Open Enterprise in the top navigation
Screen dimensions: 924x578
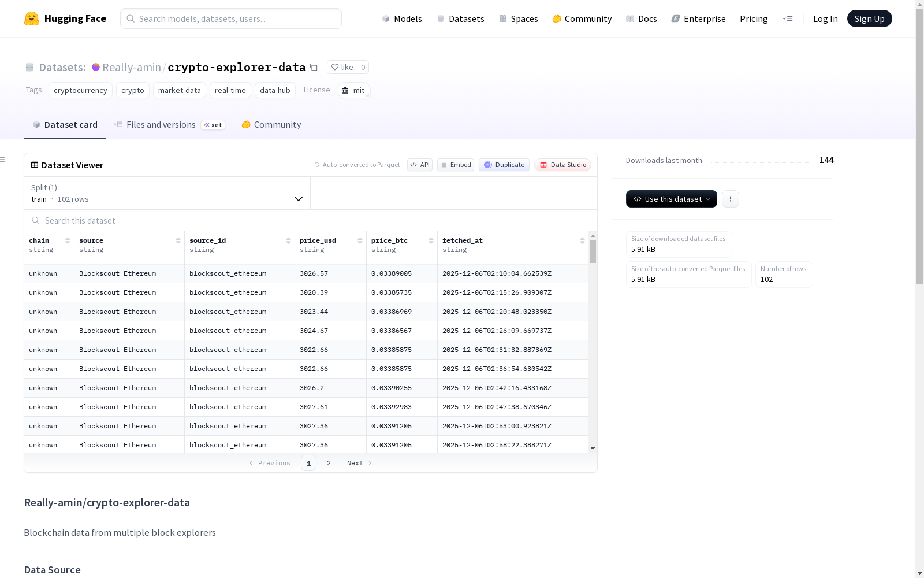[x=699, y=18]
